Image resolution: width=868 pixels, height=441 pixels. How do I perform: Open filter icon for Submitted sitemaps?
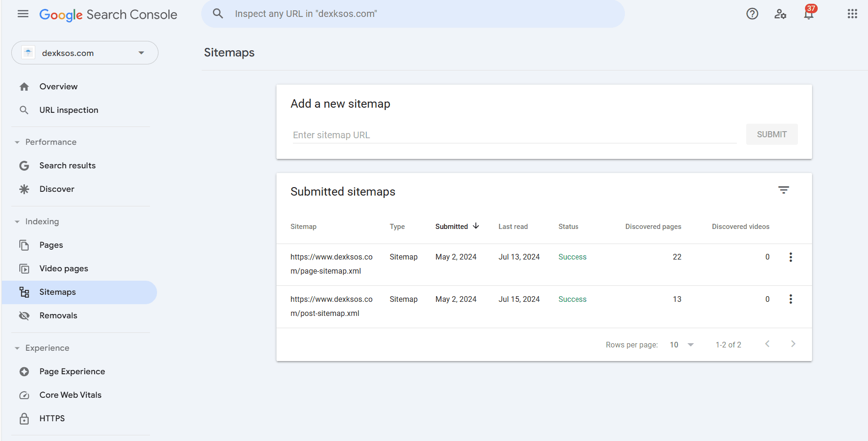783,190
